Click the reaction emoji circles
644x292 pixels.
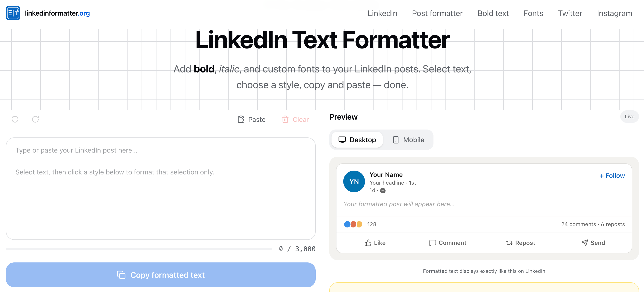(x=353, y=224)
